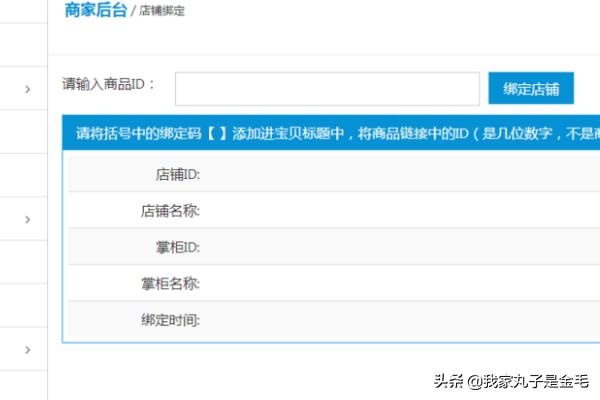Select the 掌柜ID label
The image size is (600, 400).
click(x=178, y=247)
